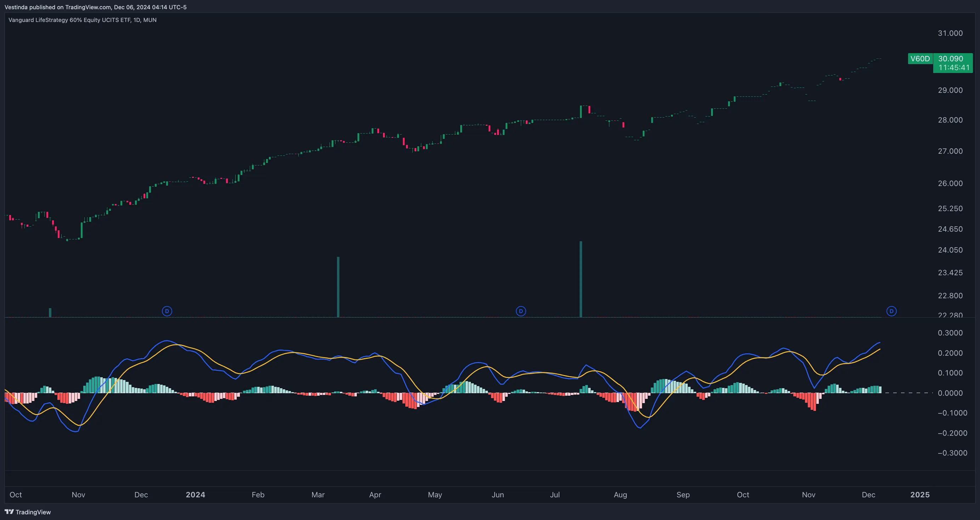Click the tall volume bar in mid-March
This screenshot has height=520, width=980.
338,287
